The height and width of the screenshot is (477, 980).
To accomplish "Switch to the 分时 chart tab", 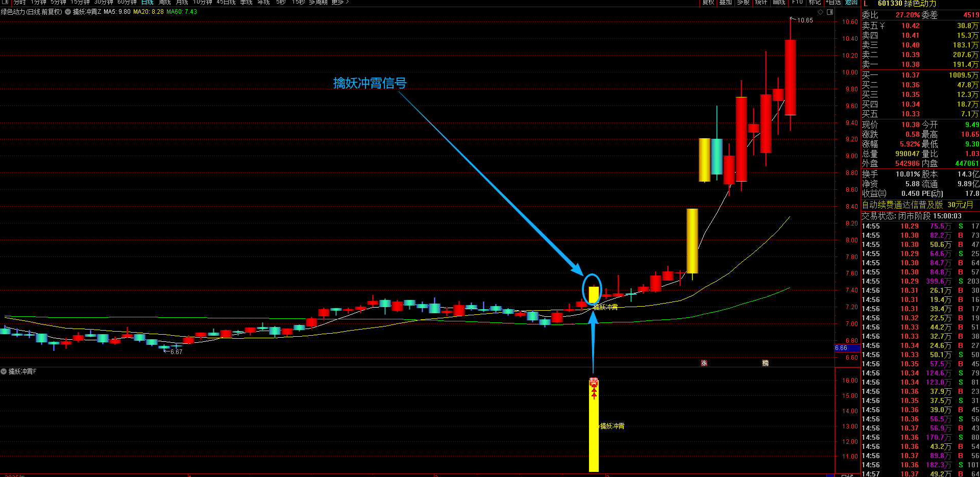I will point(19,2).
